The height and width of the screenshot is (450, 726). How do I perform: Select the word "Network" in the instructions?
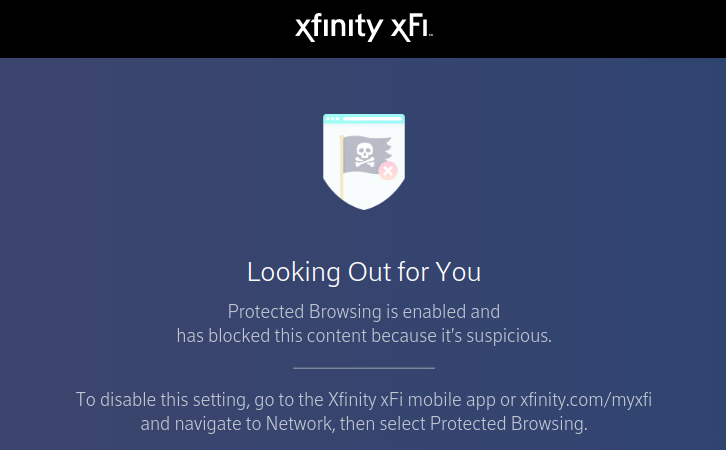click(300, 424)
